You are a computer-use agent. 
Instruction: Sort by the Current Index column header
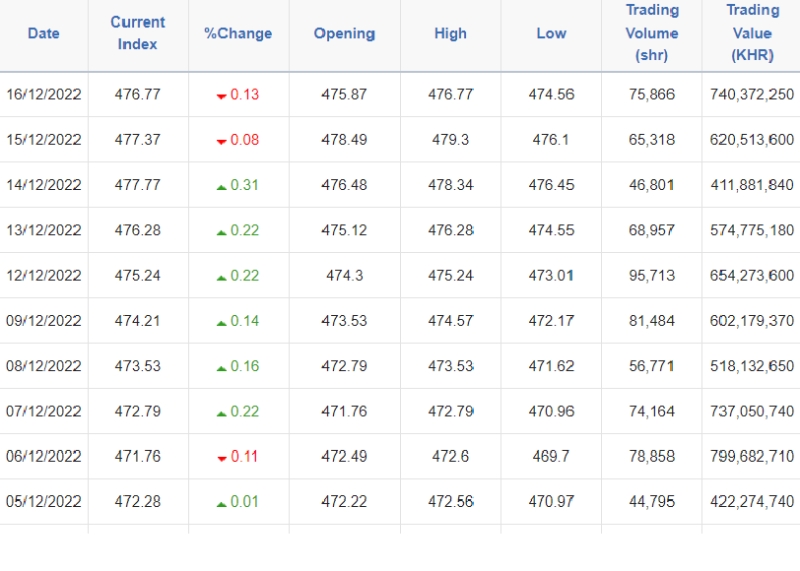[x=138, y=34]
